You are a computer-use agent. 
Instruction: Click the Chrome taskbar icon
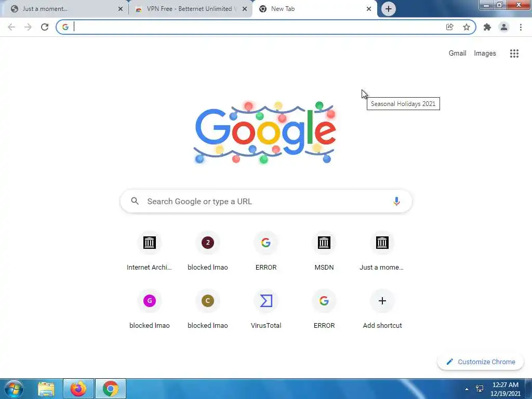[x=110, y=389]
